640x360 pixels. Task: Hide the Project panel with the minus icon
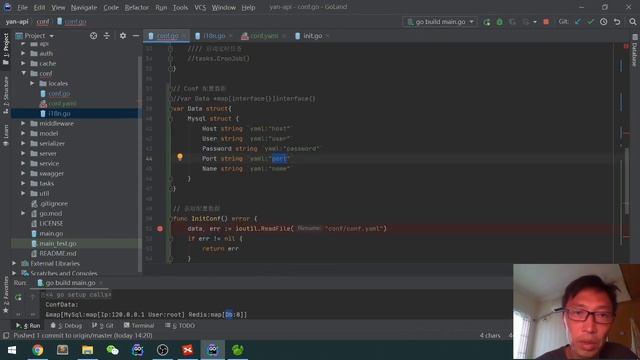(136, 36)
